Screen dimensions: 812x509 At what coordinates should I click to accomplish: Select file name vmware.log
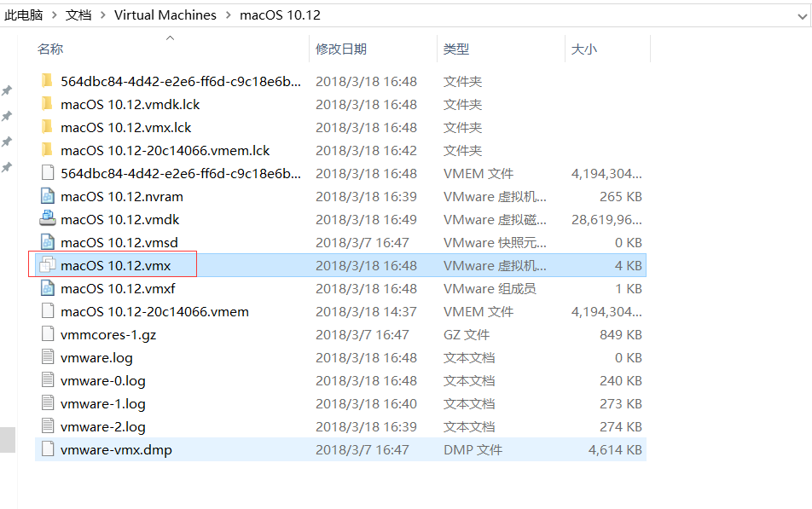click(x=96, y=358)
